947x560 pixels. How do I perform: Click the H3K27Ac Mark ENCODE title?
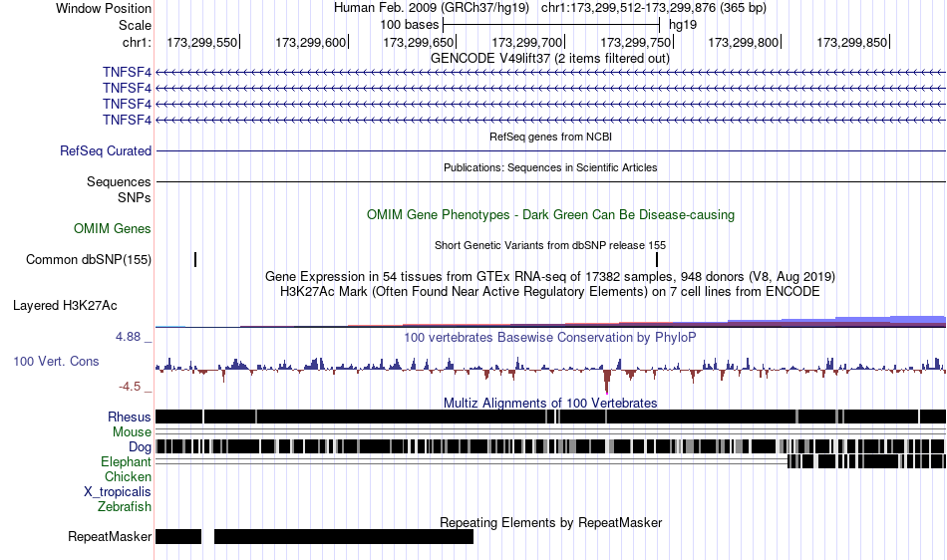point(550,292)
